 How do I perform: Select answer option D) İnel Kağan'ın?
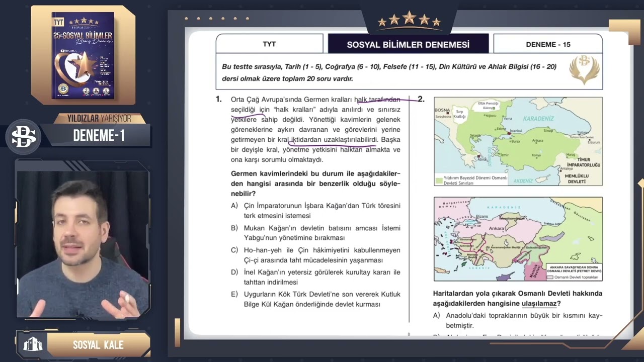tap(315, 277)
